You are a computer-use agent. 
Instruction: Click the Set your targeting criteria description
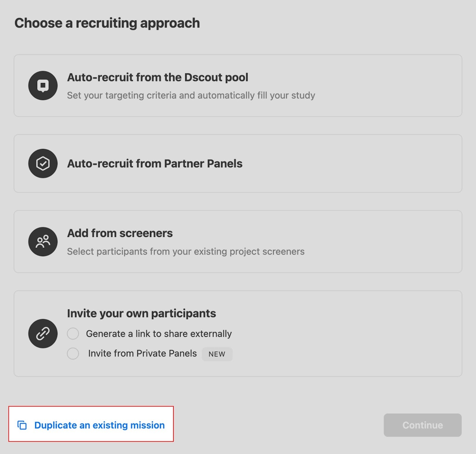pyautogui.click(x=191, y=96)
